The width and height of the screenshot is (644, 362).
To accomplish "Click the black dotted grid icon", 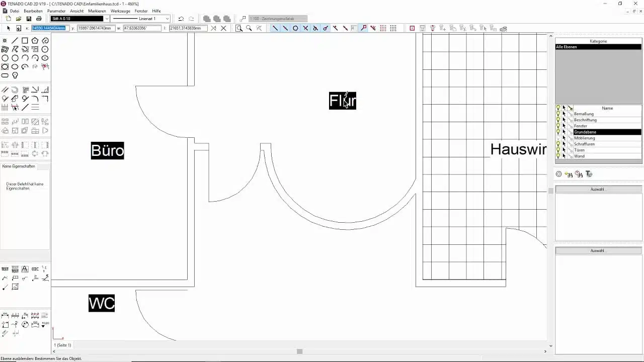I will point(393,28).
